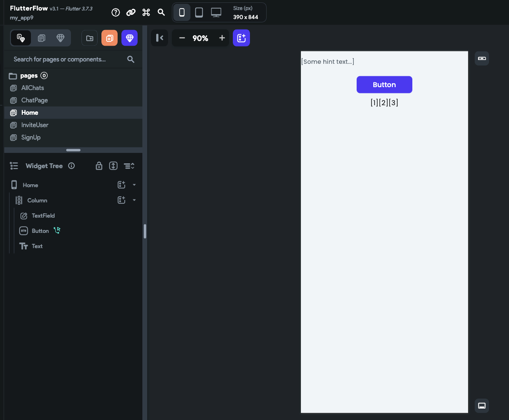This screenshot has width=509, height=420.
Task: Click the FlutterFlow logo text
Action: tap(29, 9)
